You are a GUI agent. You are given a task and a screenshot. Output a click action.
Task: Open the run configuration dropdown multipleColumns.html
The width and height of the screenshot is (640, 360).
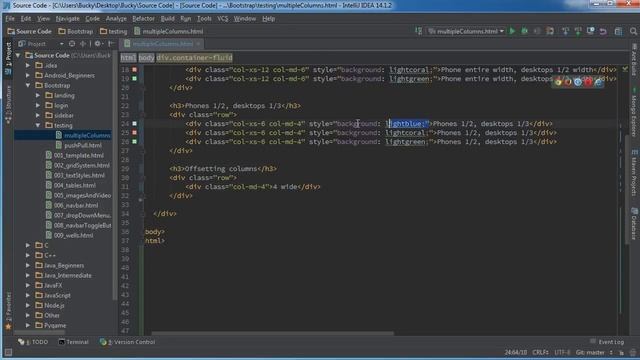(466, 31)
